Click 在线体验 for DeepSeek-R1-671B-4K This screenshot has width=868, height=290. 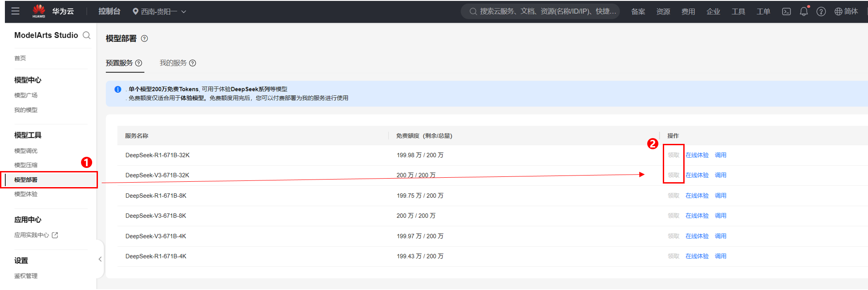(697, 257)
